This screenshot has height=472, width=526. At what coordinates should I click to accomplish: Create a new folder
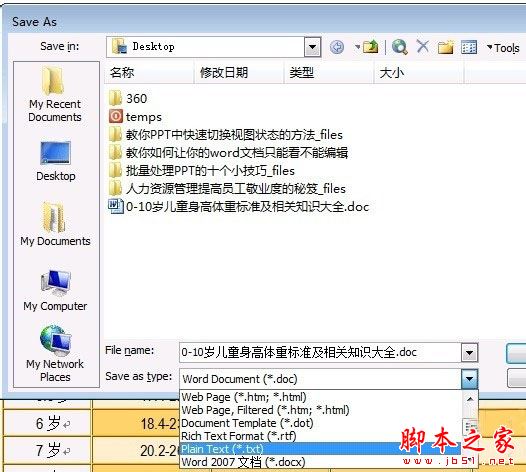446,47
